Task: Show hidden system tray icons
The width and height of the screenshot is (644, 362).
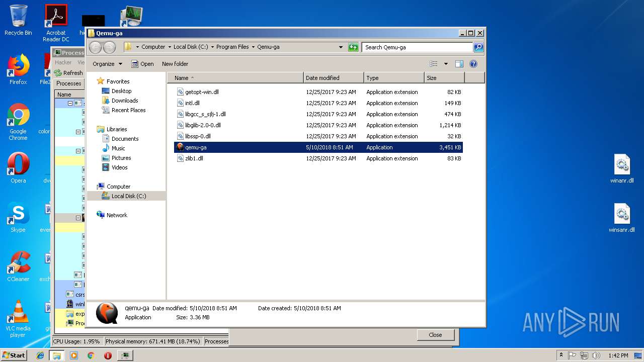Action: tap(561, 355)
